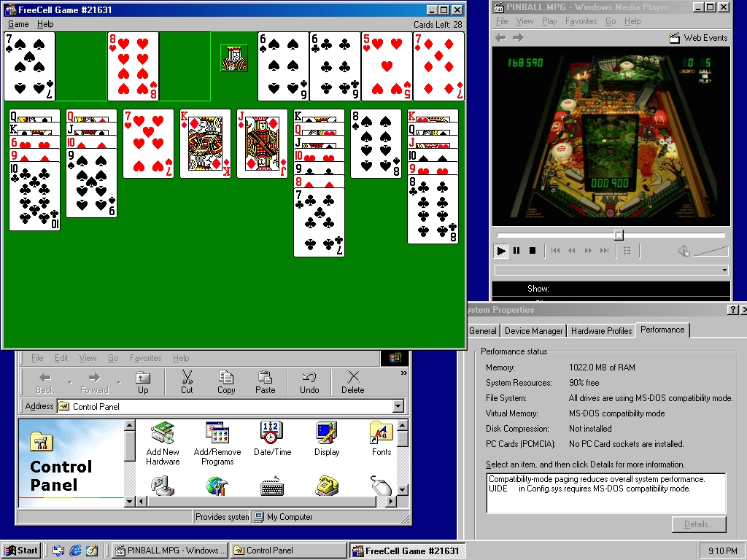Open the Help menu in FreeCell
Viewport: 747px width, 560px height.
pyautogui.click(x=45, y=24)
